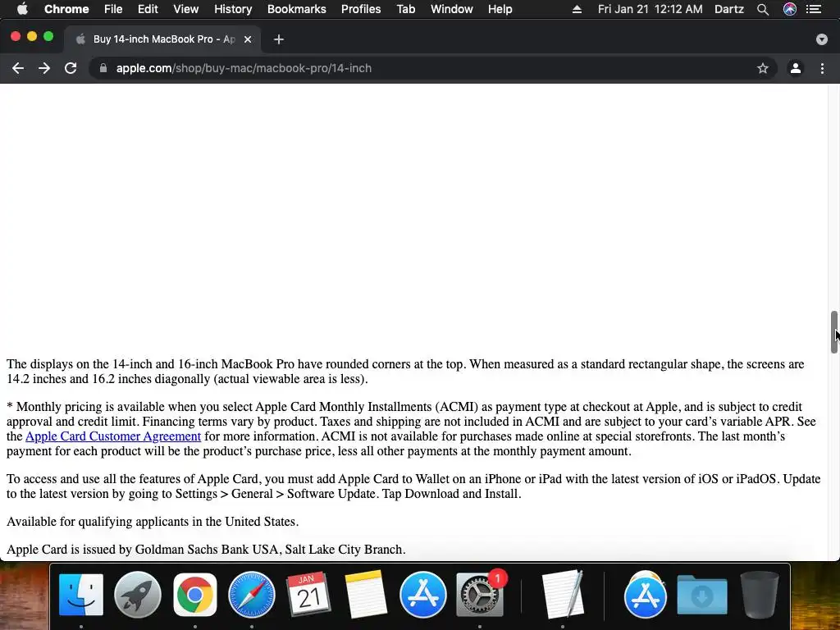
Task: Click the paragraph beginning "The displays on the 14-inch"
Action: click(405, 372)
